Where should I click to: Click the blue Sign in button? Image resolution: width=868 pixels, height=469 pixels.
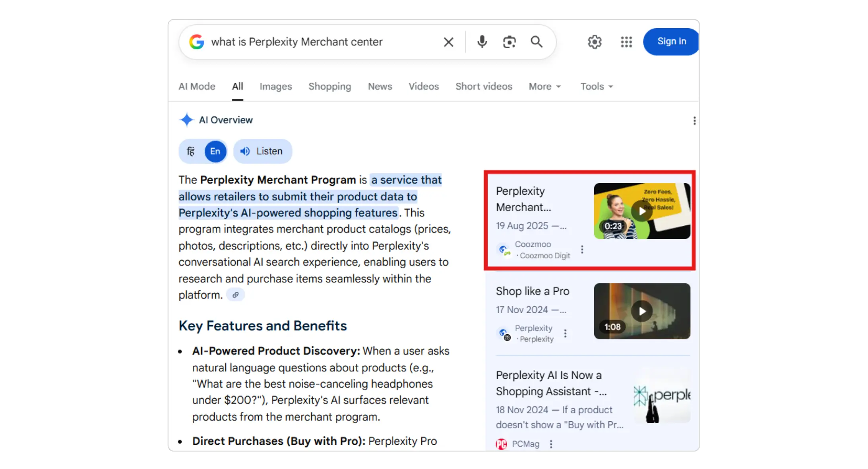click(x=671, y=41)
